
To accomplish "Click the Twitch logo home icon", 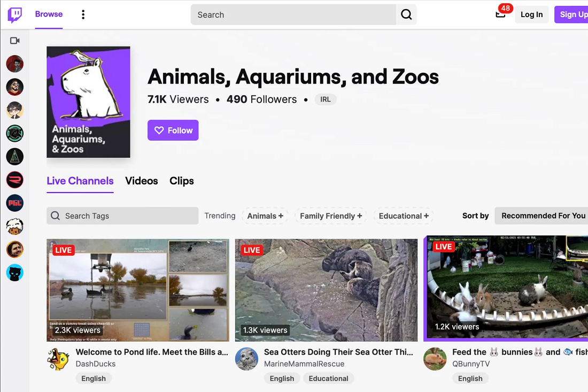I will (15, 15).
